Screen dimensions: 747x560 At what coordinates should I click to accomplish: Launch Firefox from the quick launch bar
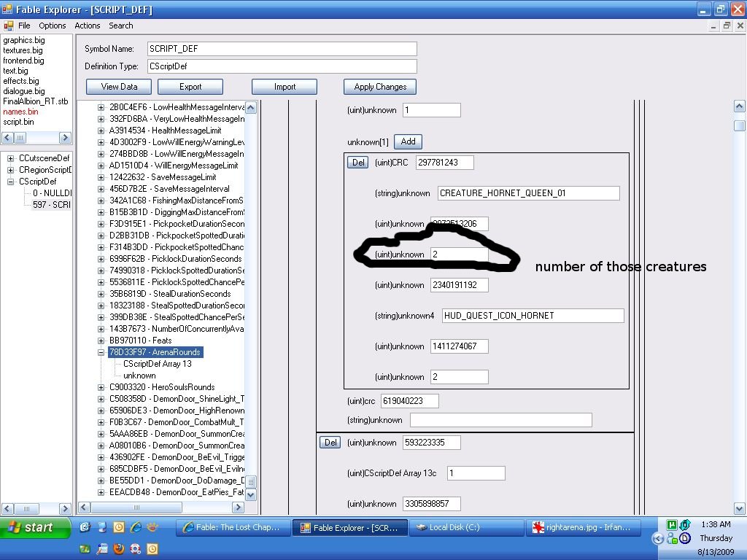tap(119, 548)
